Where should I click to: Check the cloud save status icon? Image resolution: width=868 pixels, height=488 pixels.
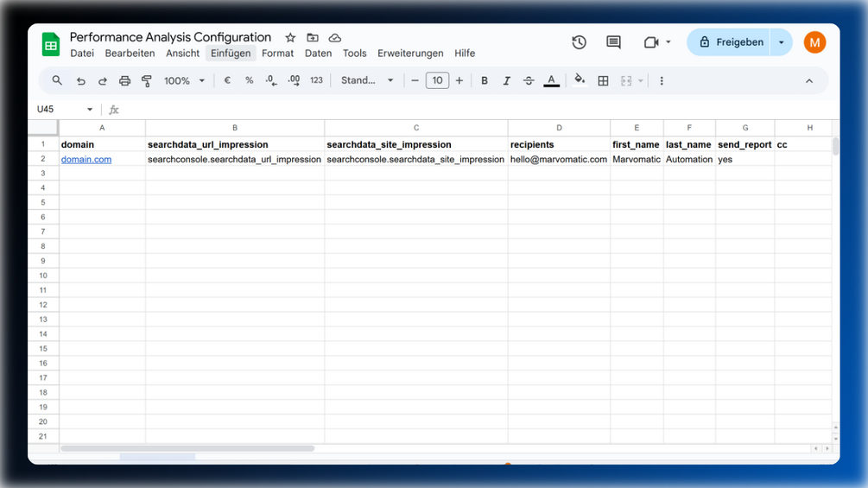coord(335,38)
